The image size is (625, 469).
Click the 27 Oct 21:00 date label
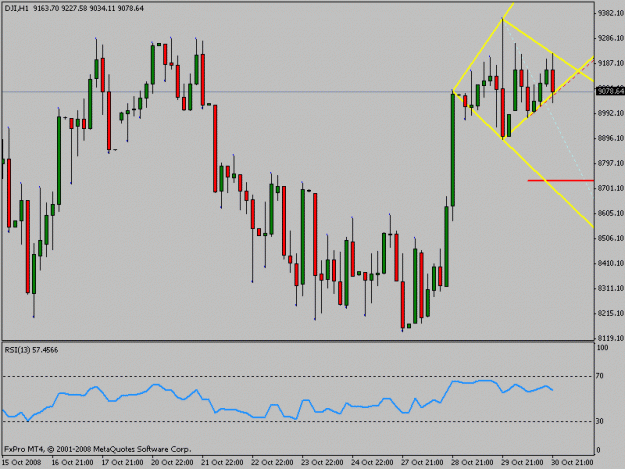(x=422, y=462)
